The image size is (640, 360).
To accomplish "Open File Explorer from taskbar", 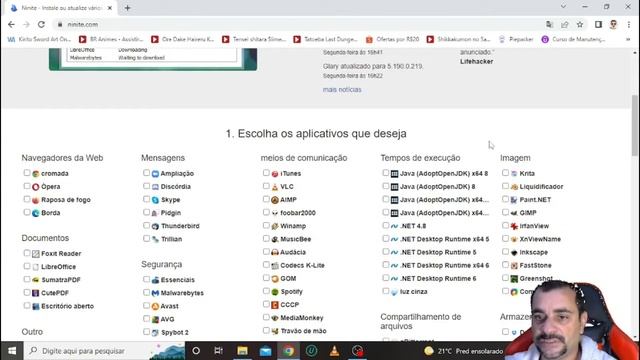I will click(242, 351).
